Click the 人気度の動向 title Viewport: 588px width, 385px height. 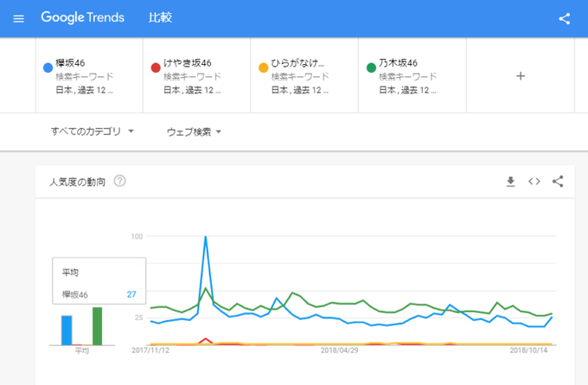(78, 182)
